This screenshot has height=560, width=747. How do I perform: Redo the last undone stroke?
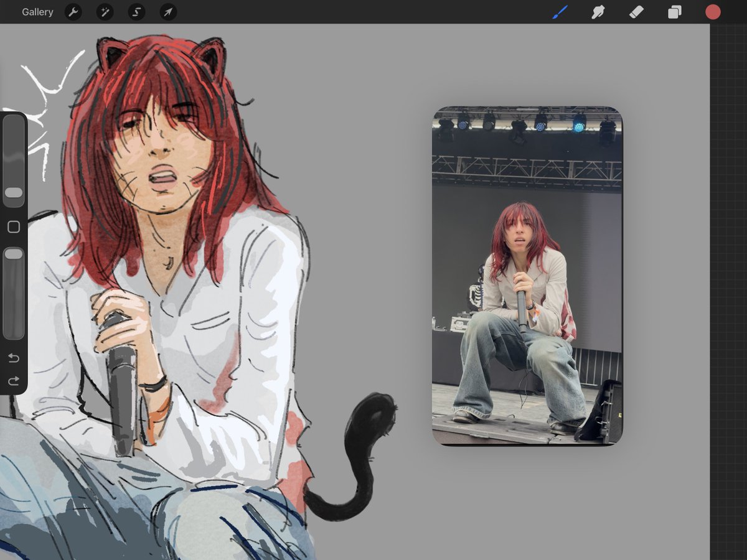pyautogui.click(x=14, y=381)
